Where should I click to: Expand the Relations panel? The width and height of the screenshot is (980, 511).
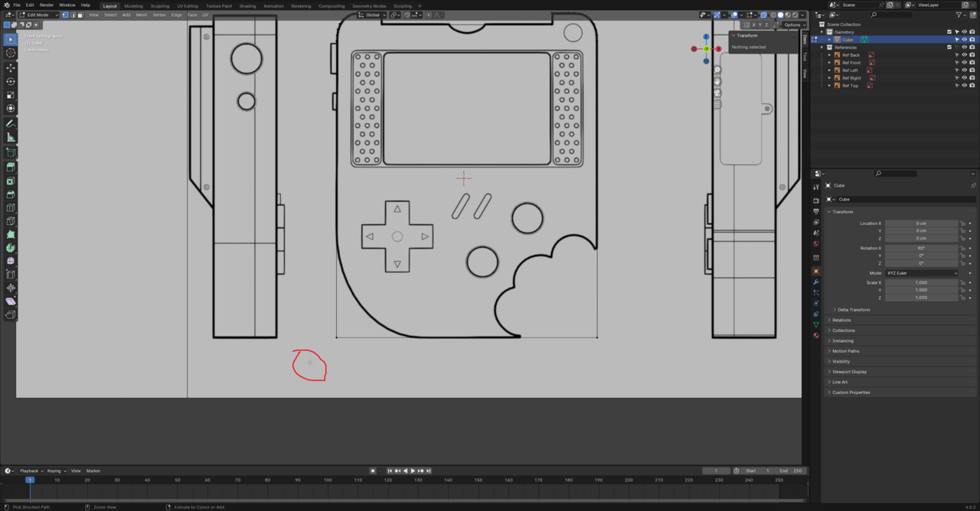coord(841,321)
